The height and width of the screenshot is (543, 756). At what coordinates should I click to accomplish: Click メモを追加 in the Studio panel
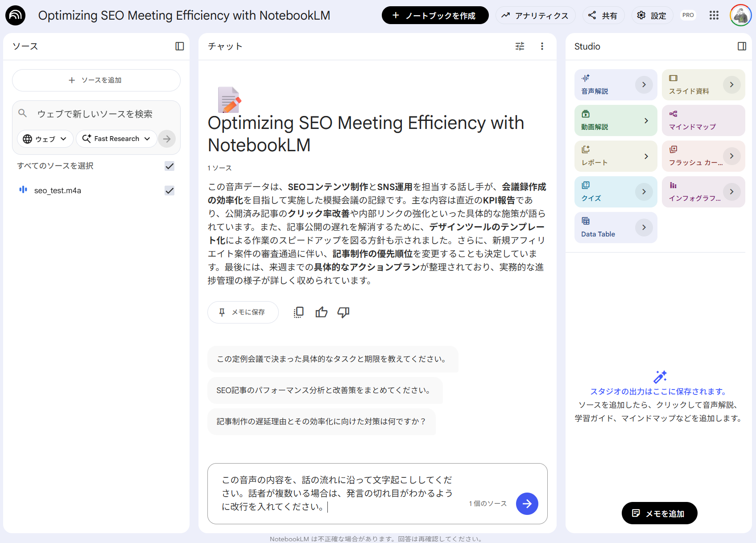click(x=659, y=513)
